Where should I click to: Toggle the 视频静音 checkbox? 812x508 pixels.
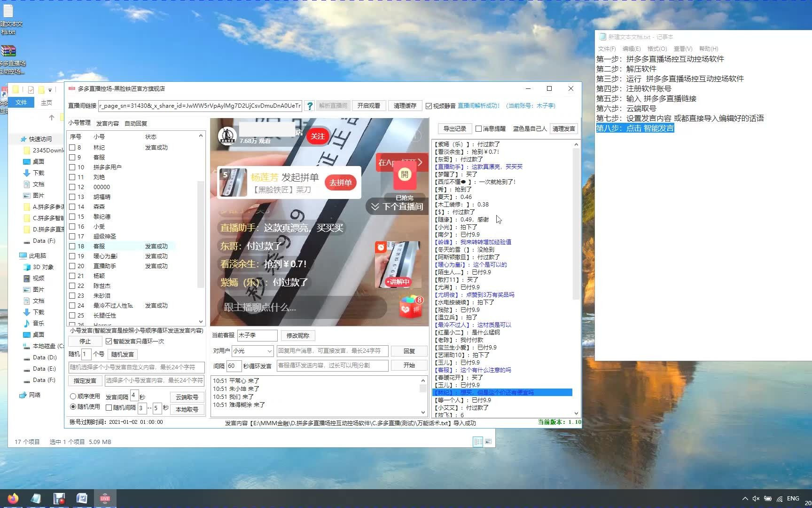(x=429, y=106)
